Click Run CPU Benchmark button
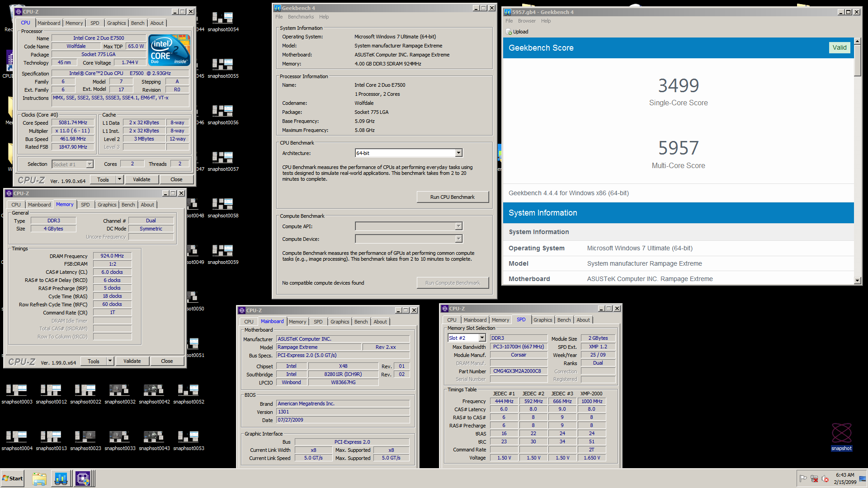The height and width of the screenshot is (488, 868). pyautogui.click(x=453, y=197)
